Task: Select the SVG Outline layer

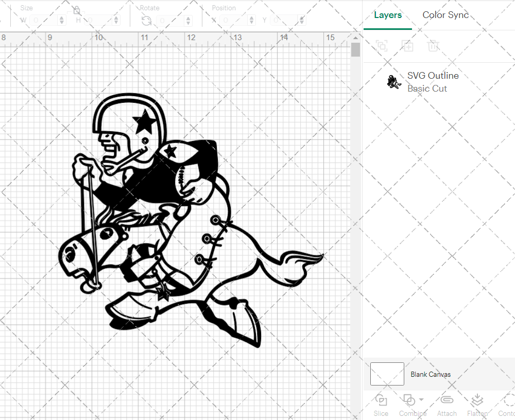Action: [x=433, y=82]
